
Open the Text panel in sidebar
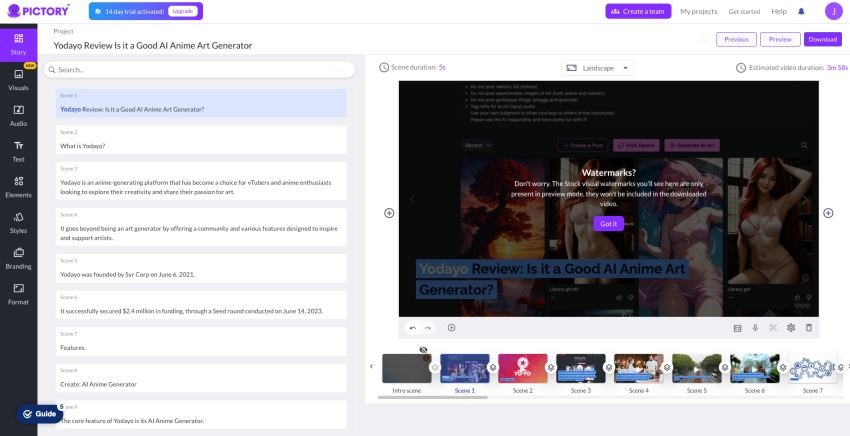pos(18,152)
